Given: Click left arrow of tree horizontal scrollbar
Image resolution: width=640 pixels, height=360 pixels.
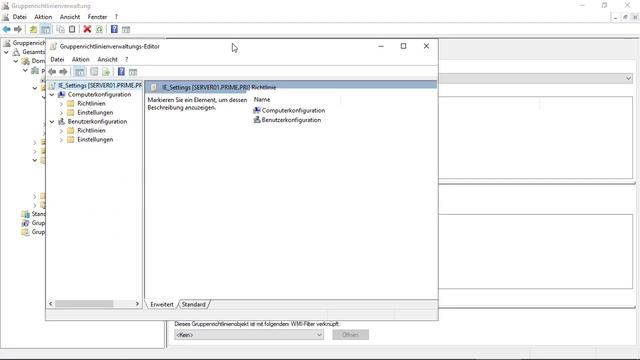Looking at the screenshot, I should (51, 304).
